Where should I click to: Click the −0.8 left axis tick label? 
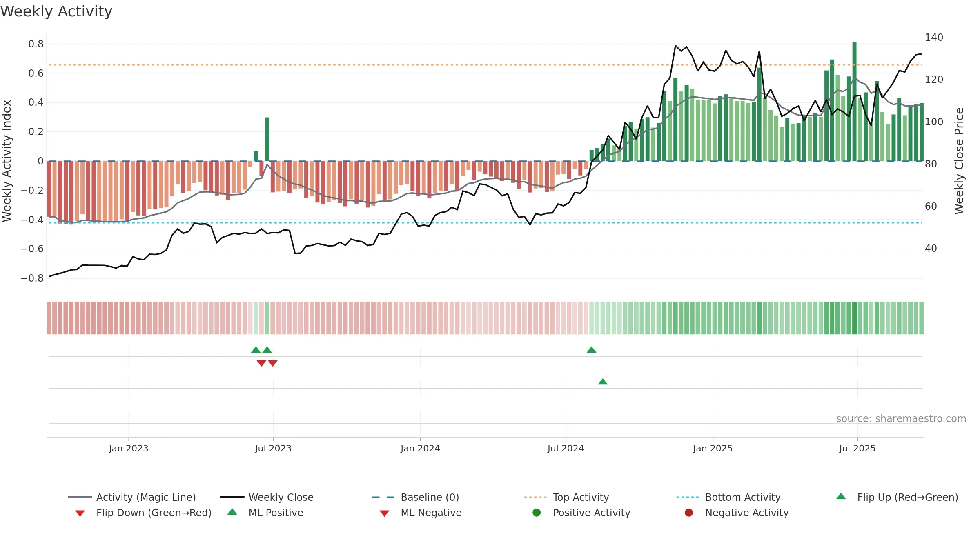tap(32, 278)
